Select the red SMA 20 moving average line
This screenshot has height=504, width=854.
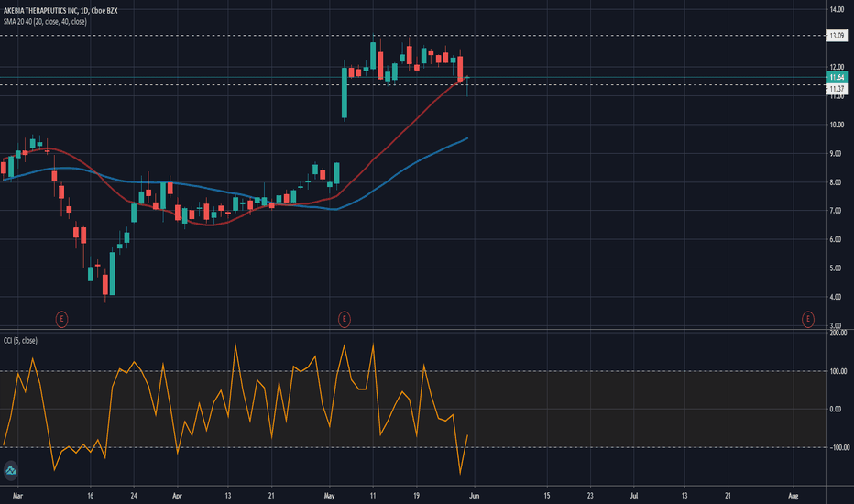coord(403,132)
